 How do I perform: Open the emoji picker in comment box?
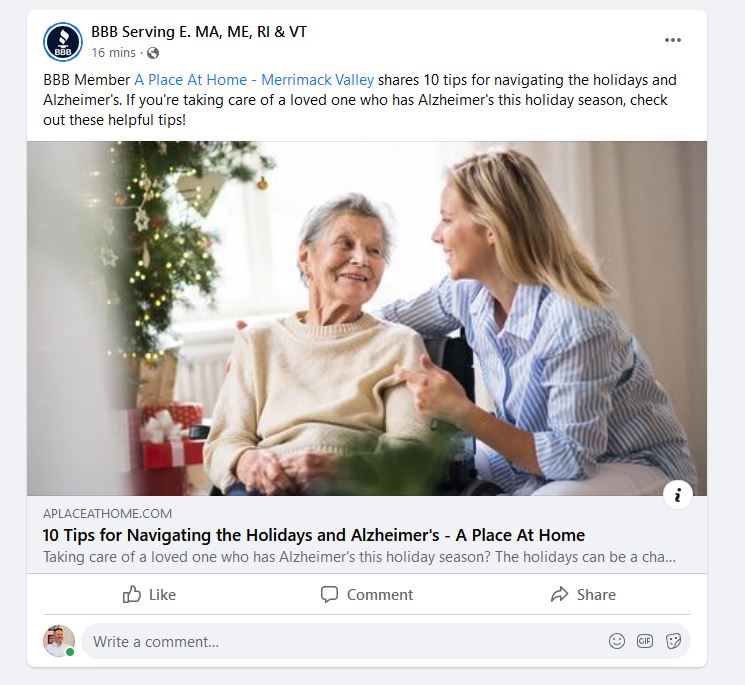pos(617,641)
